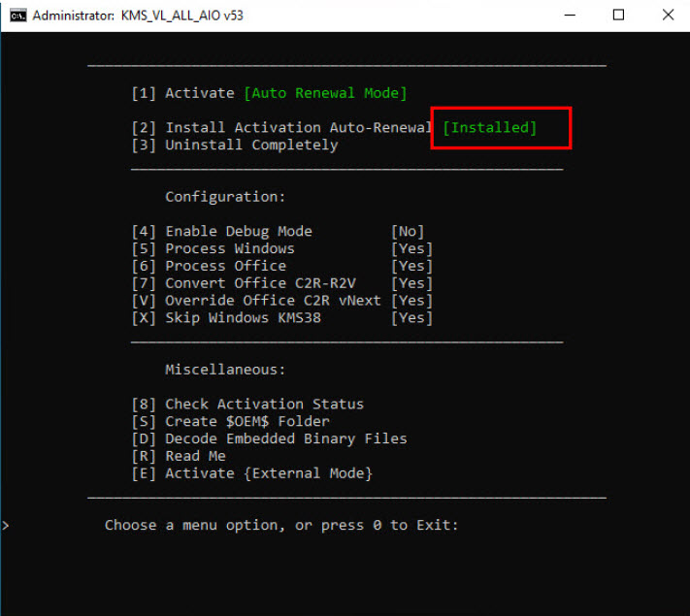Click the '[7] Convert Office C2R-R2V' option
Viewport: 690px width, 616px height.
click(244, 283)
